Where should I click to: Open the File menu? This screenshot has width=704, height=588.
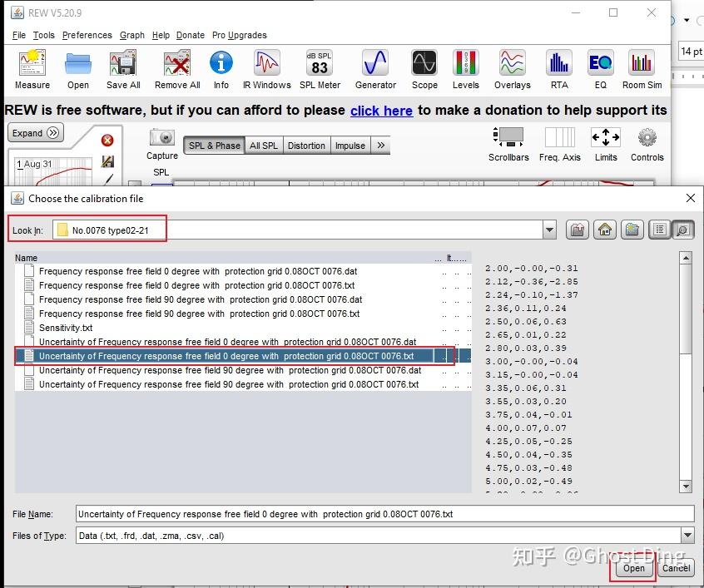point(19,35)
